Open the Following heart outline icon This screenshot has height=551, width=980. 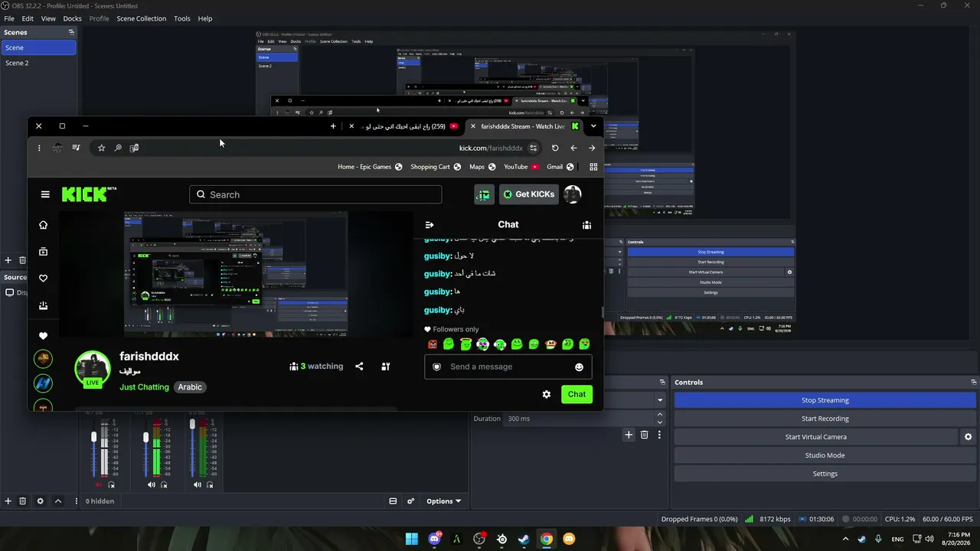pos(44,279)
